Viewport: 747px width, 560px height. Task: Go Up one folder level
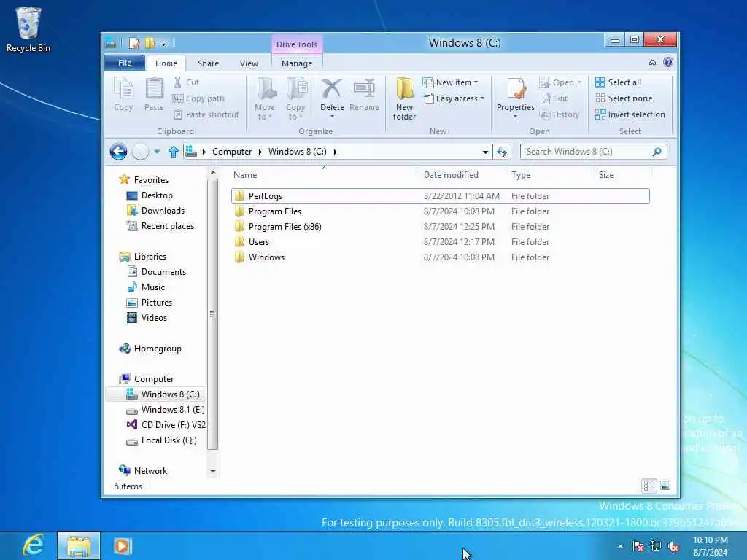click(174, 152)
